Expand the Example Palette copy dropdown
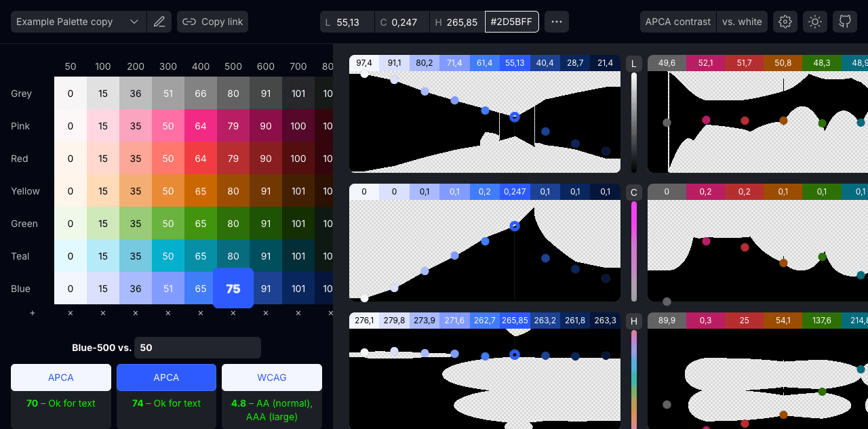The image size is (868, 429). pos(79,22)
